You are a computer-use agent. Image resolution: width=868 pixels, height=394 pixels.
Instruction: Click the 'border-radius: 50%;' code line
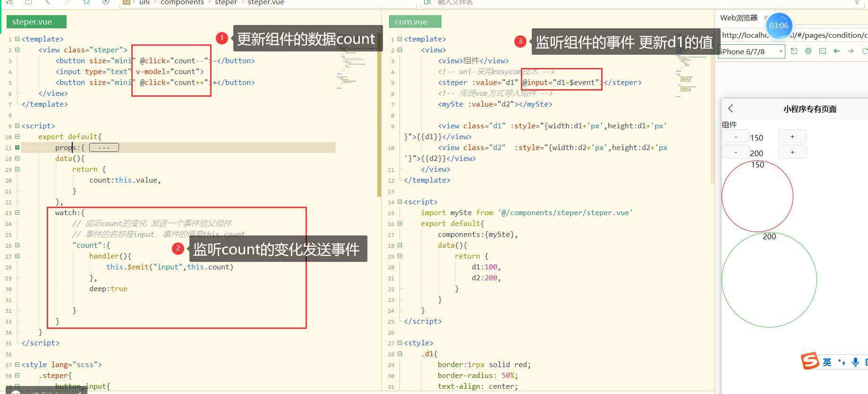pyautogui.click(x=478, y=376)
